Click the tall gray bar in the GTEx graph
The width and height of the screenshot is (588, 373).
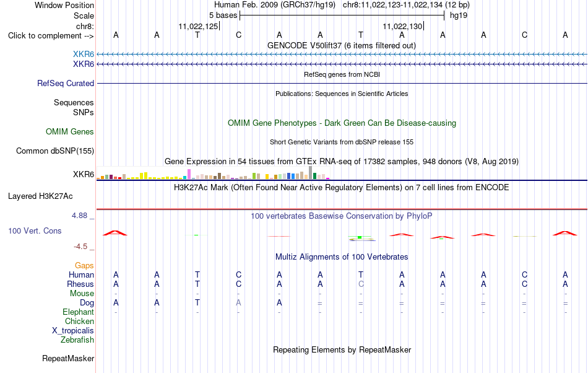311,173
